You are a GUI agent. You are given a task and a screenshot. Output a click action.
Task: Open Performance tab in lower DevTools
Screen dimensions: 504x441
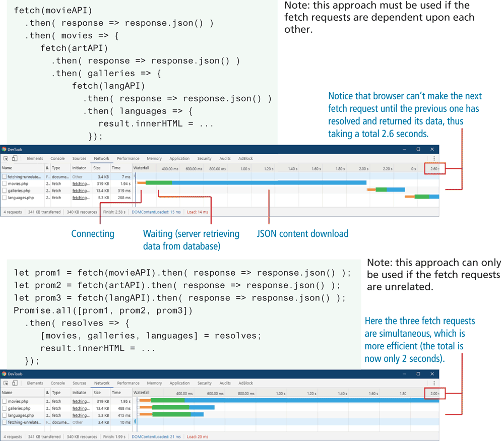click(x=128, y=383)
